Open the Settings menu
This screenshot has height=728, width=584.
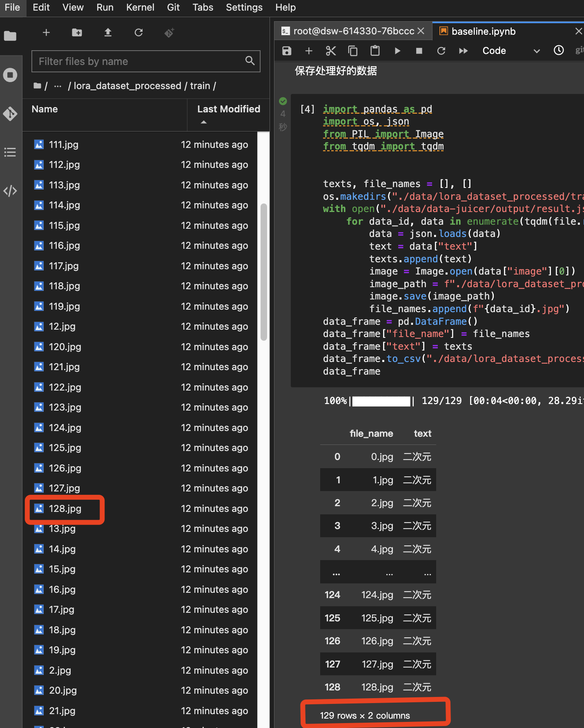[x=244, y=7]
